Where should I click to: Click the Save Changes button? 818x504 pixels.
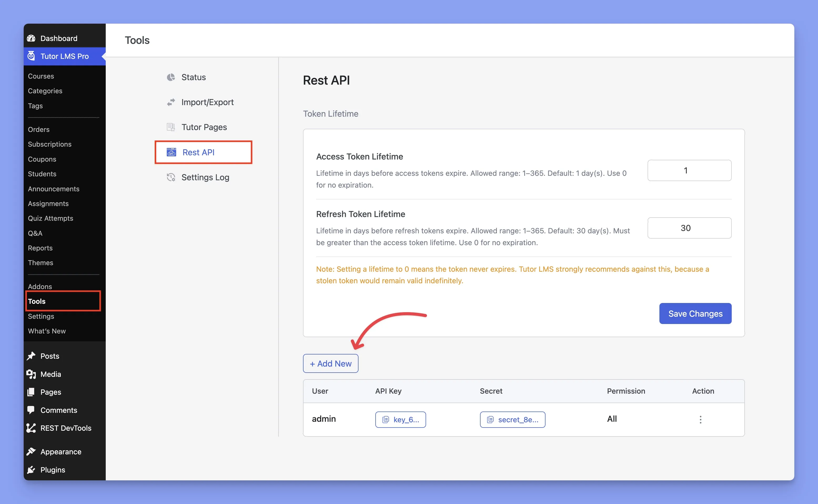tap(695, 313)
